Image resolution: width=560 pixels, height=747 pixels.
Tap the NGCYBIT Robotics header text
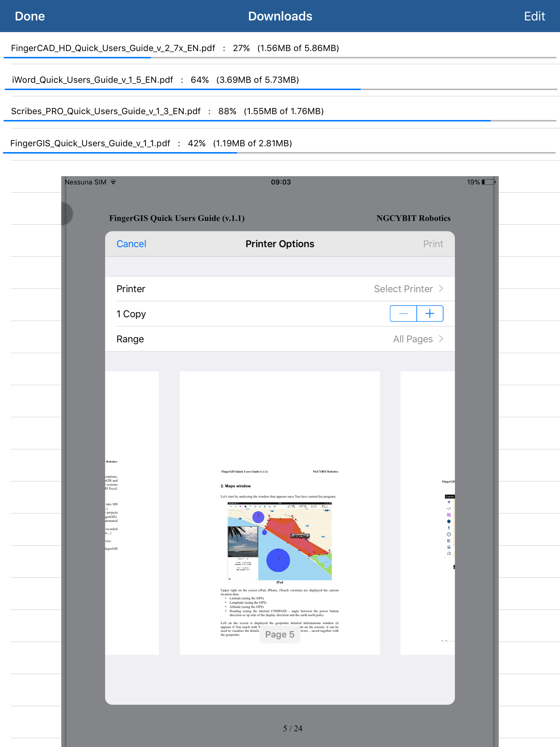pyautogui.click(x=413, y=218)
